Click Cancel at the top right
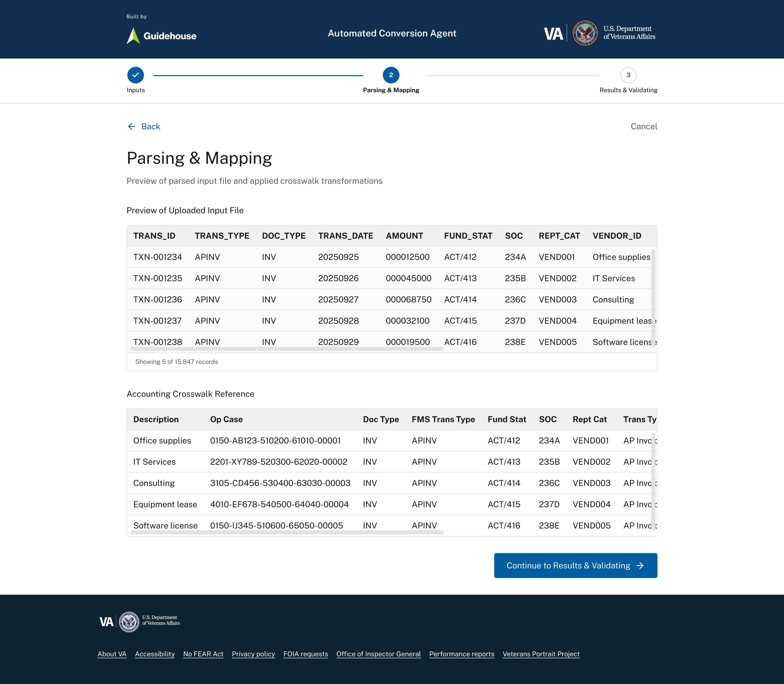Image resolution: width=784 pixels, height=684 pixels. 644,126
